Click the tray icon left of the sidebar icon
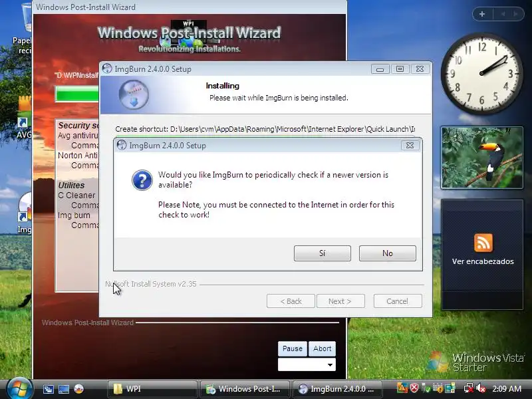This screenshot has height=399, width=532. tap(438, 388)
